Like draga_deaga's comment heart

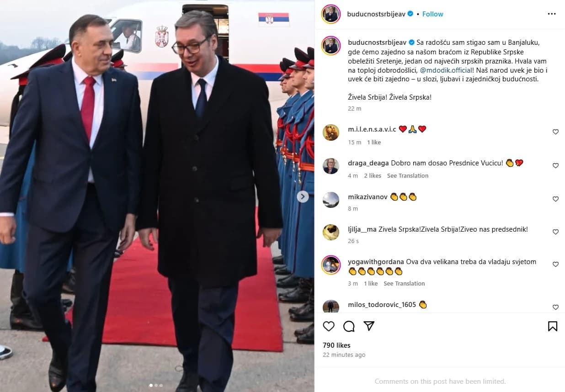coord(555,165)
